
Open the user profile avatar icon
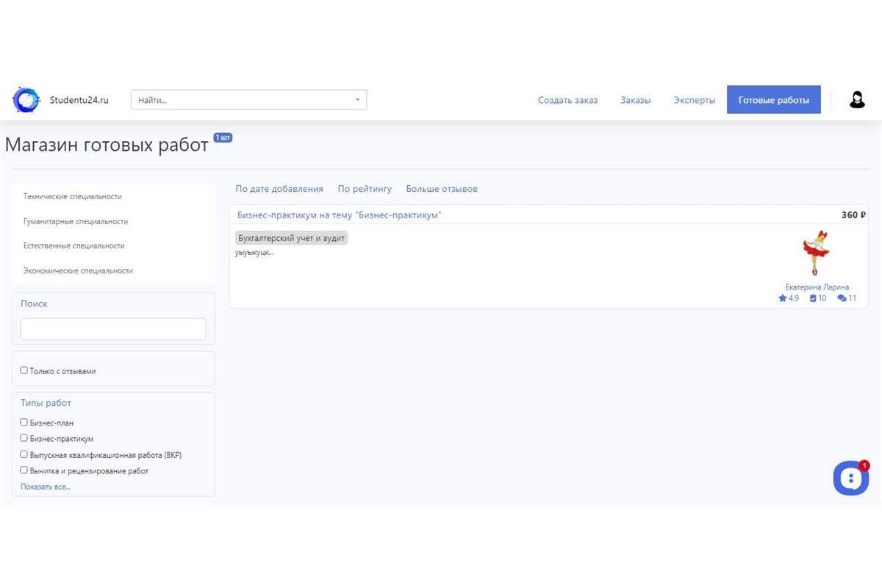click(x=857, y=100)
